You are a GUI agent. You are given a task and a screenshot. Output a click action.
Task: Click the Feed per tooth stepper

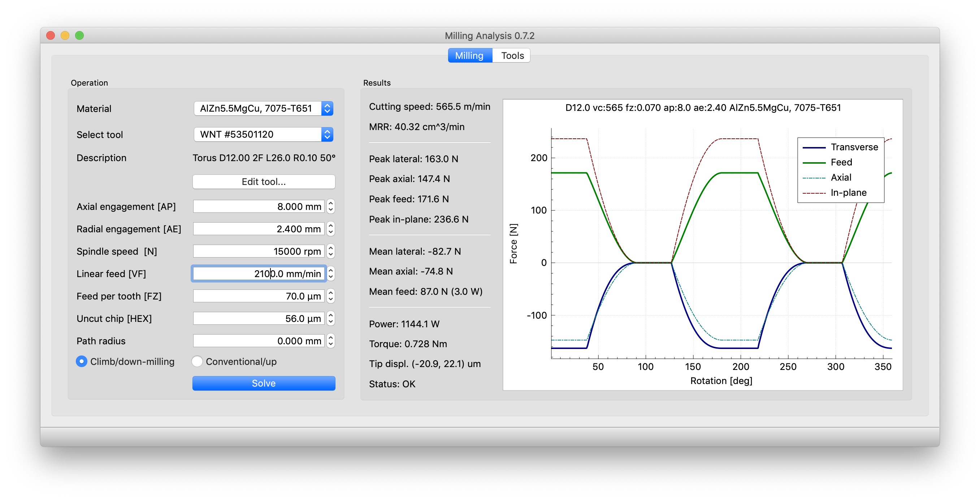331,296
